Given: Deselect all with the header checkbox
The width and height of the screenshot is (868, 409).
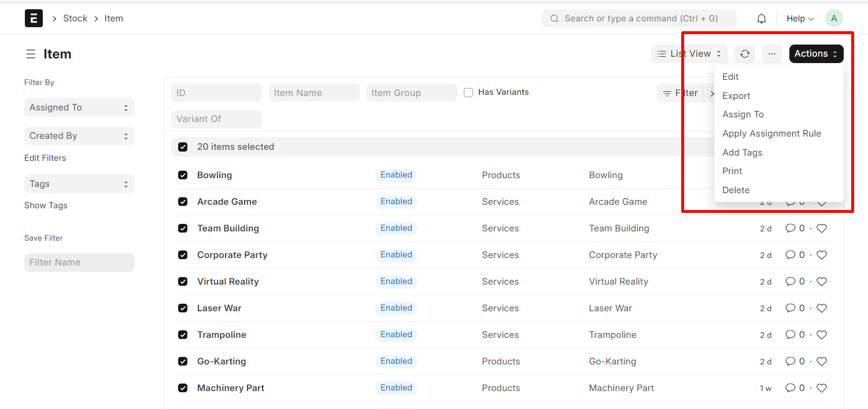Looking at the screenshot, I should click(x=183, y=147).
